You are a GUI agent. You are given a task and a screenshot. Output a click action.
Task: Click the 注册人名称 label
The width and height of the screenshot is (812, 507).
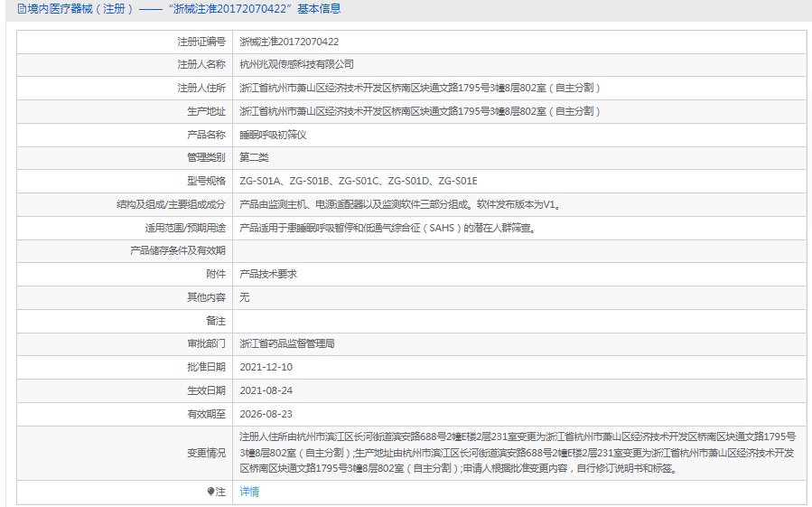click(x=201, y=64)
